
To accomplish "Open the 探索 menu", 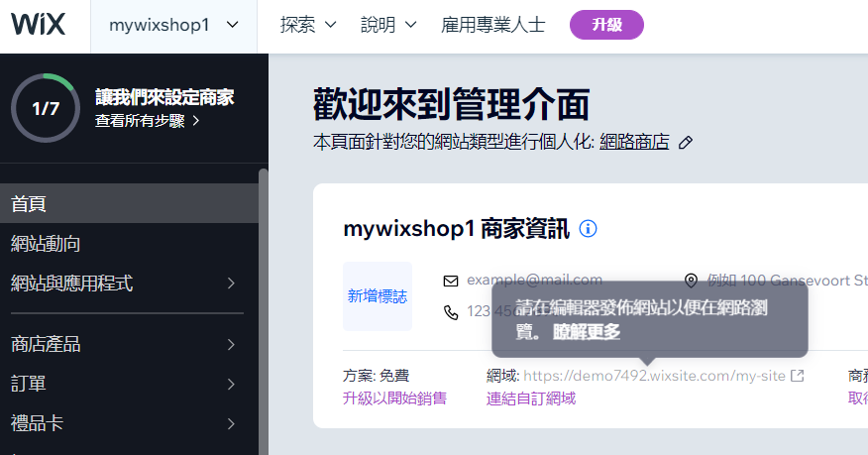I will pyautogui.click(x=308, y=25).
